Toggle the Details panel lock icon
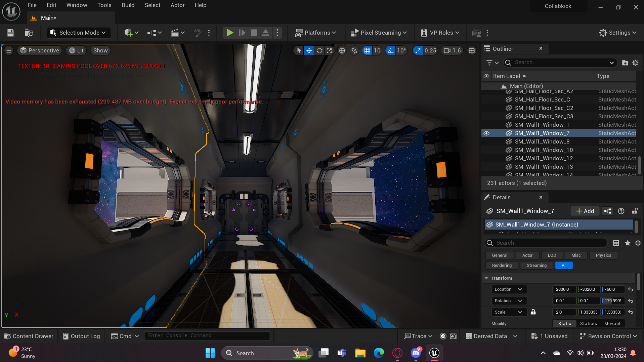 coord(635,211)
